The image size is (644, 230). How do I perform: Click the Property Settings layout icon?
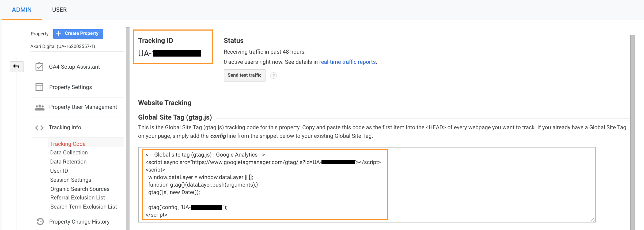[x=39, y=87]
